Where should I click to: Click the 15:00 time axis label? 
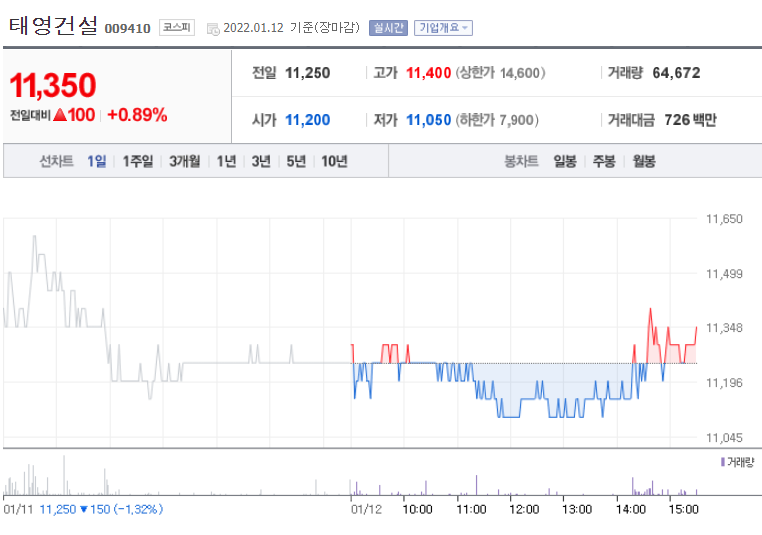tap(683, 509)
